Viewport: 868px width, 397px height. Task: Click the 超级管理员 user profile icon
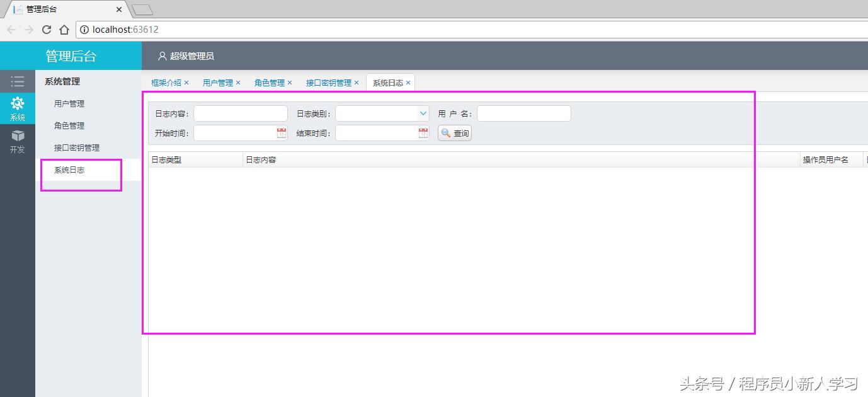(x=163, y=55)
